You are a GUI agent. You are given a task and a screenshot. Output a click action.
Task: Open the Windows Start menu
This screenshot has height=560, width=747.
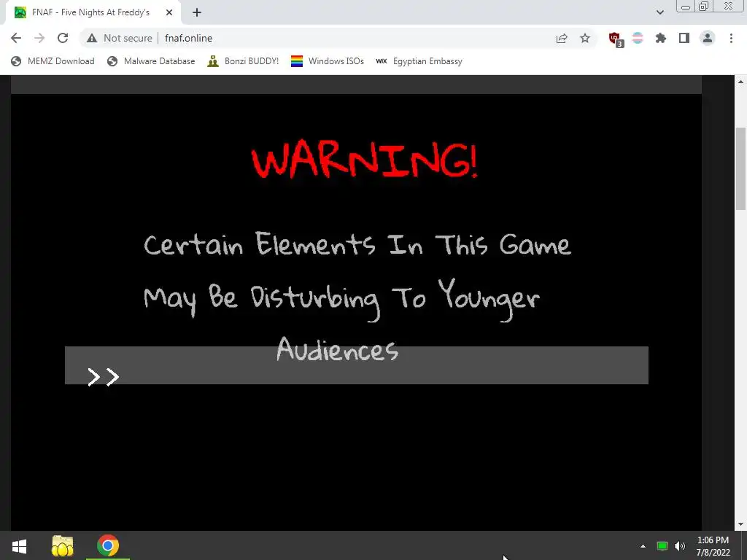[x=19, y=545]
